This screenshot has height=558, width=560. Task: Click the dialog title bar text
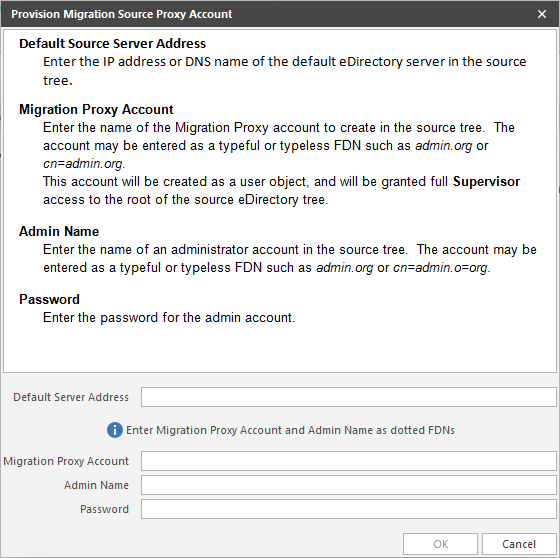121,14
